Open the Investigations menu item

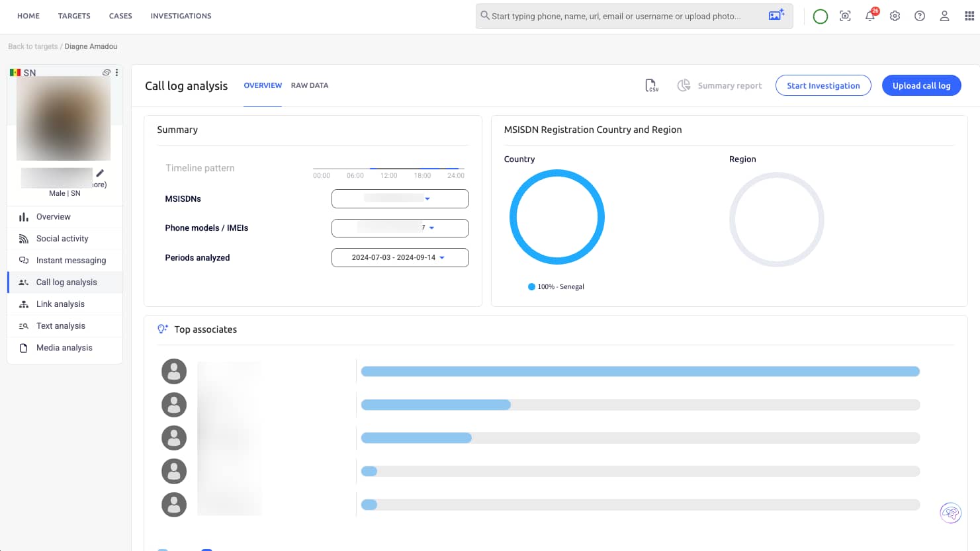tap(181, 16)
